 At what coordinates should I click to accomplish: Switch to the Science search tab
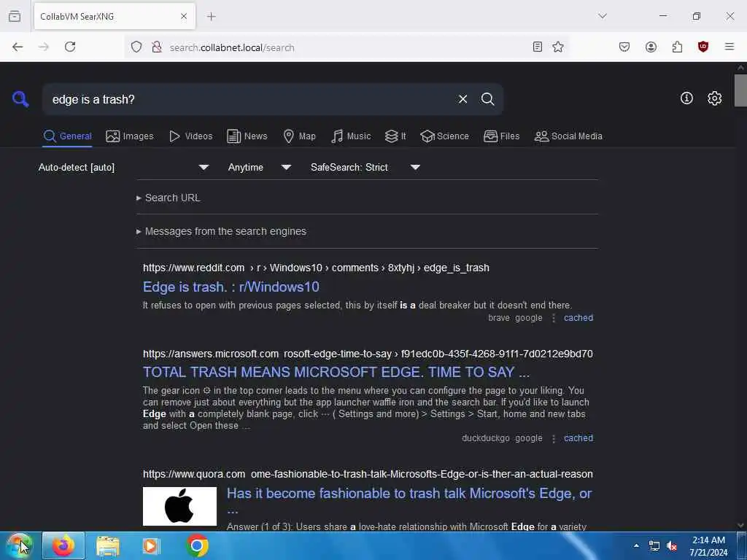click(445, 136)
